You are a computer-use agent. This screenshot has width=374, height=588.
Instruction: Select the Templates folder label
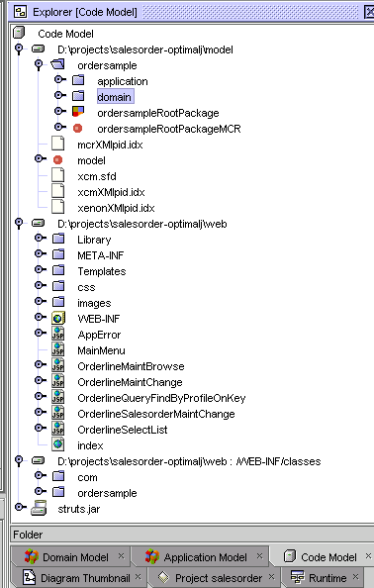pyautogui.click(x=102, y=271)
